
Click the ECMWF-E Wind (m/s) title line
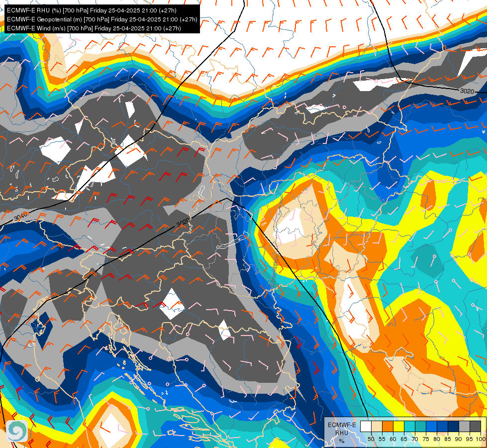[x=94, y=28]
